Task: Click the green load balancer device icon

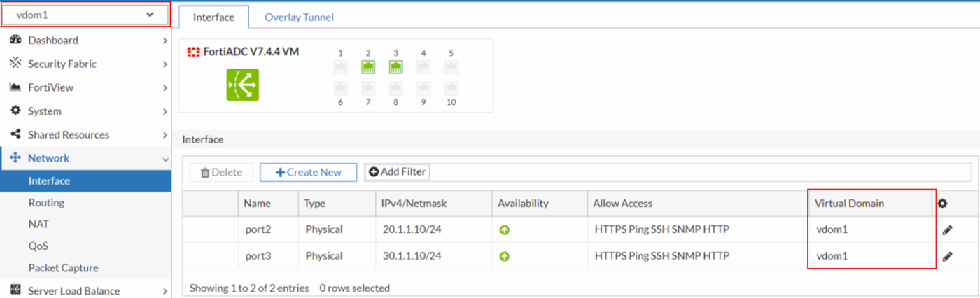Action: coord(242,85)
